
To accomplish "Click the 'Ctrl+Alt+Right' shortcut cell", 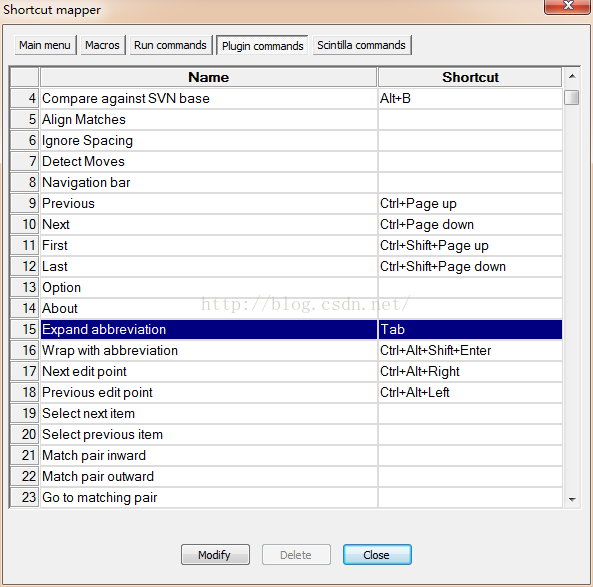I will (470, 371).
